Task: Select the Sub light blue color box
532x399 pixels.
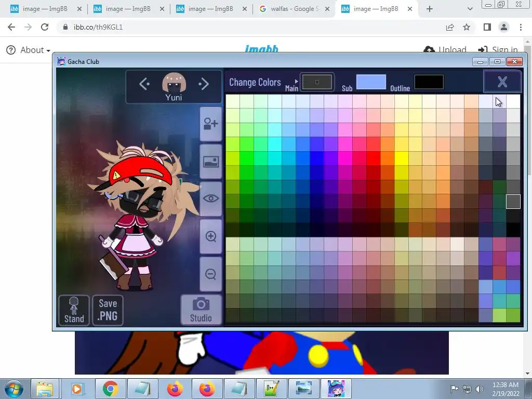Action: tap(371, 82)
